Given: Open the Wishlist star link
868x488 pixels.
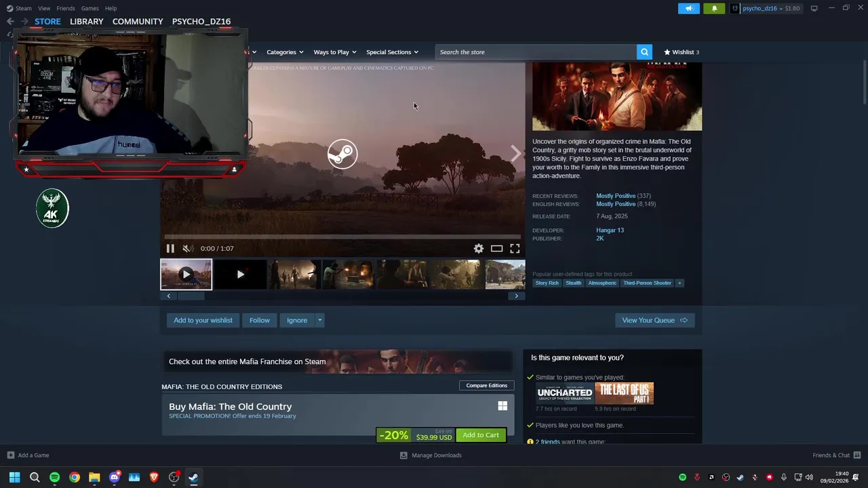Looking at the screenshot, I should click(681, 52).
